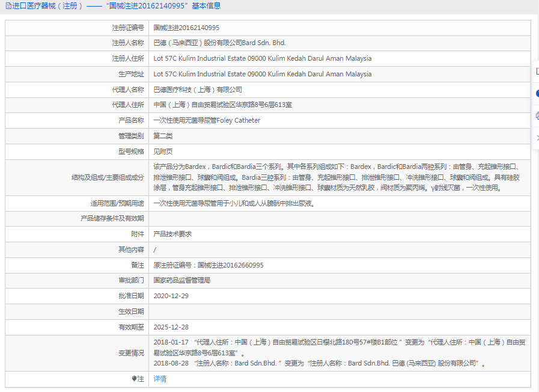
Task: Click the structure description paragraph about Bardex series
Action: tap(337, 177)
